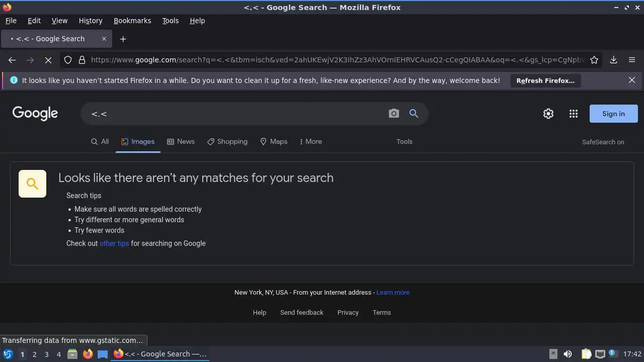This screenshot has width=644, height=362.
Task: Open the Privacy footer link
Action: click(348, 312)
